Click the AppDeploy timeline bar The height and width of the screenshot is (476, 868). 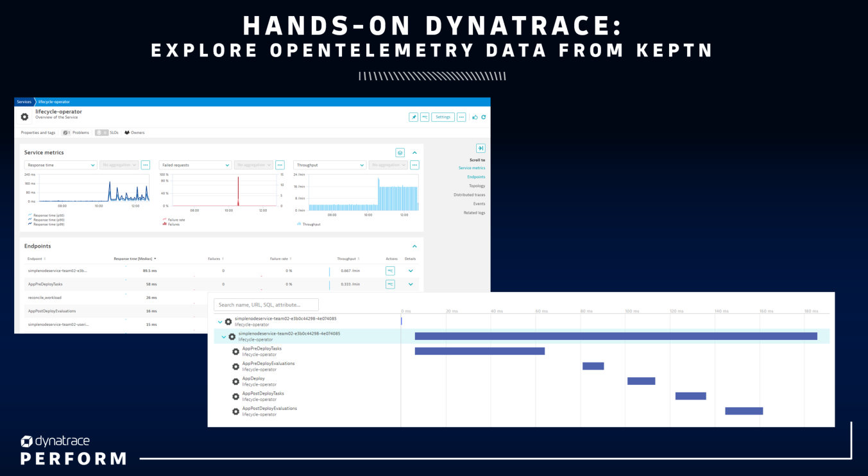coord(641,381)
